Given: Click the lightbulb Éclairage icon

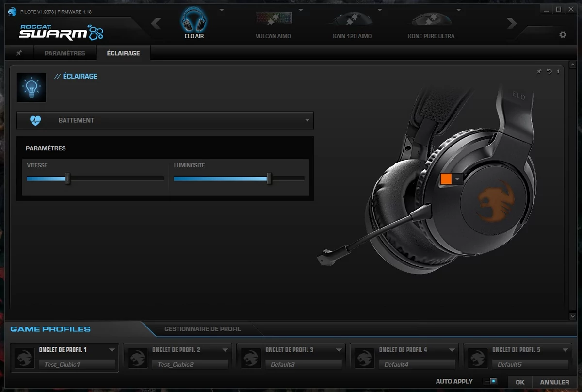Looking at the screenshot, I should click(x=32, y=87).
